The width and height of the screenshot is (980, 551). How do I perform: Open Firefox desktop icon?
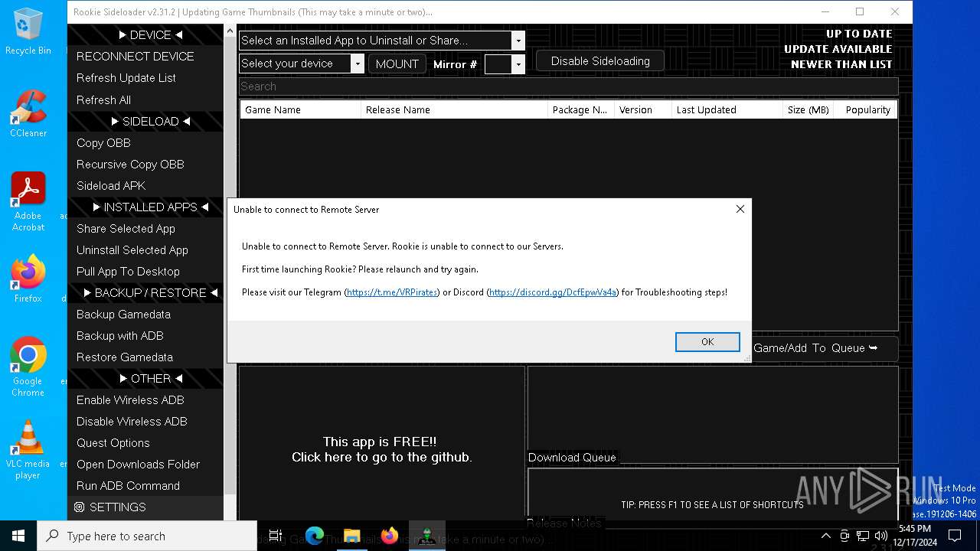pos(28,279)
